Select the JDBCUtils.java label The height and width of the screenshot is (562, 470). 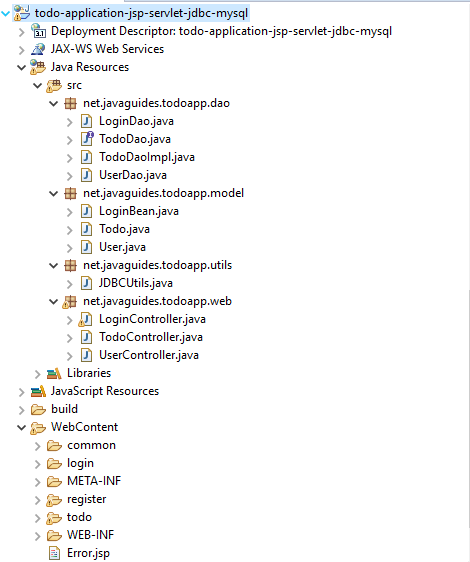pos(136,283)
